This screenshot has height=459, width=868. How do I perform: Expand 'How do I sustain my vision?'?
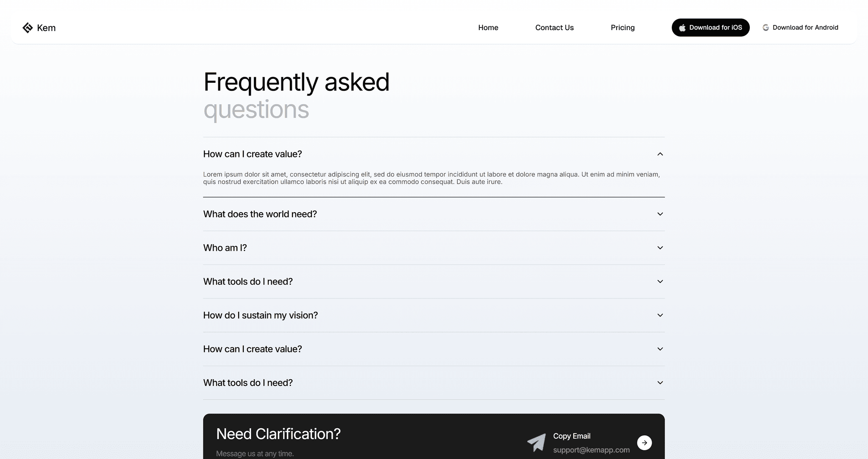click(x=659, y=315)
